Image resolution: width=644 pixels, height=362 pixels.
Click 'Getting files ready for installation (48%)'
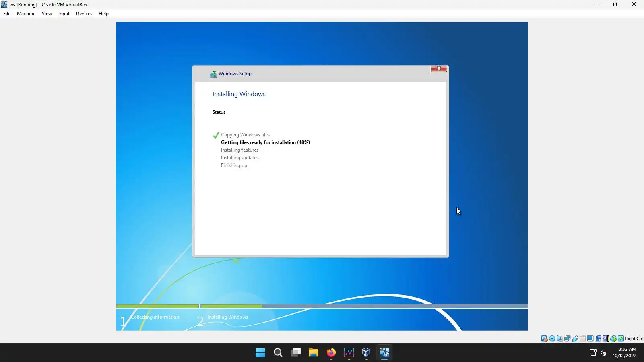point(265,142)
